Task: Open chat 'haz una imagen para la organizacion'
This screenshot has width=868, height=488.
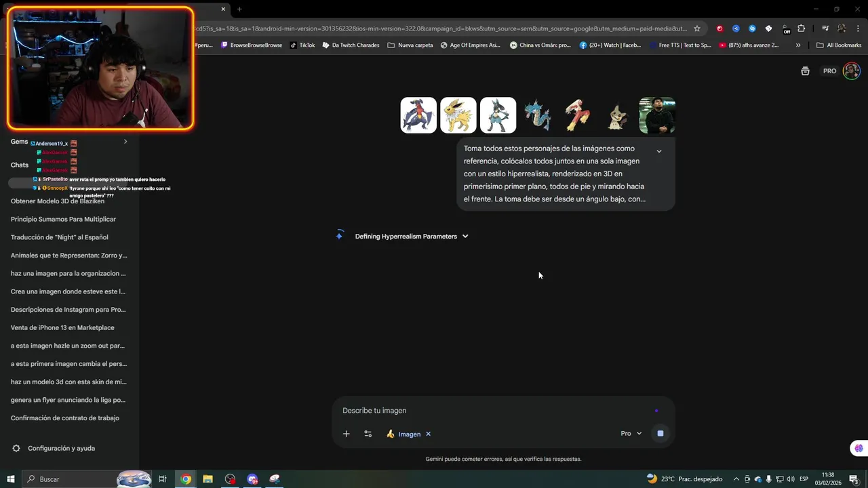Action: tap(68, 274)
